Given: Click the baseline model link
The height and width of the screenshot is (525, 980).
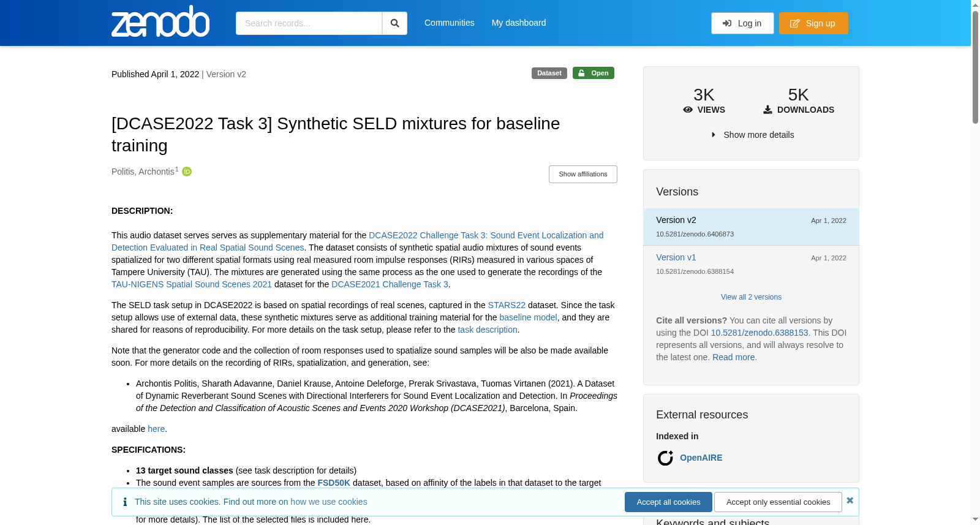Looking at the screenshot, I should pyautogui.click(x=528, y=317).
